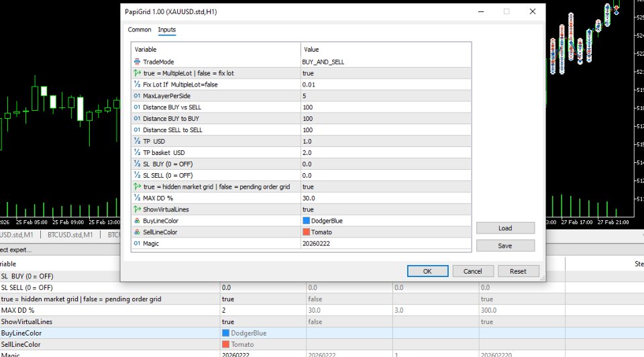Edit the Magic value 20260222 in dialog
644x357 pixels.
click(x=386, y=243)
